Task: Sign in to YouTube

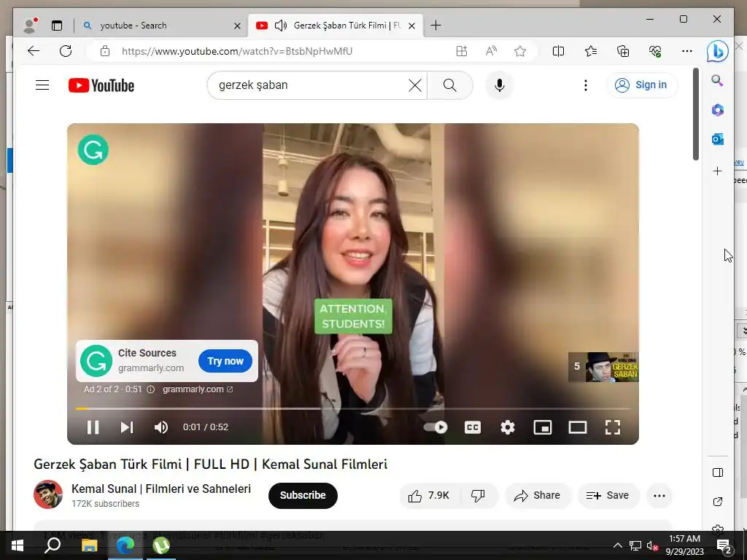Action: [x=642, y=85]
